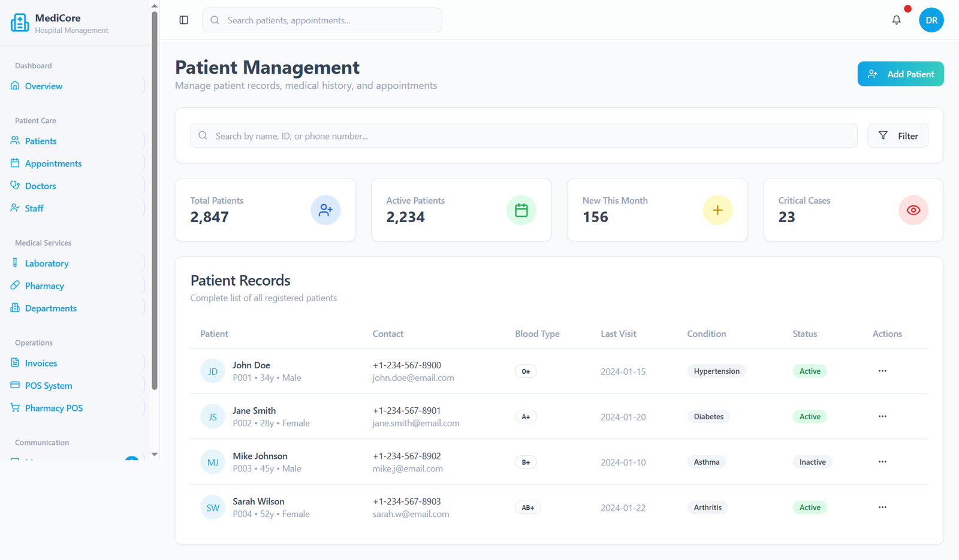Viewport: 959px width, 560px height.
Task: Open the DR user avatar menu
Action: tap(931, 20)
